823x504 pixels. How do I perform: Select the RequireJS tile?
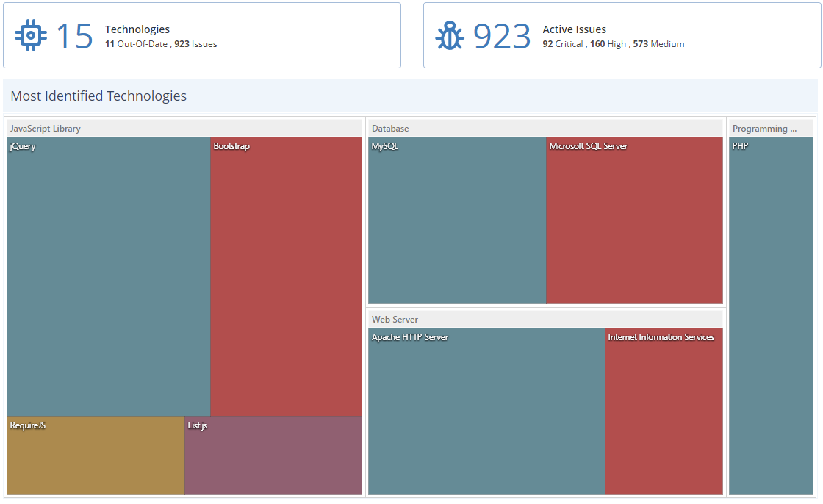click(94, 456)
